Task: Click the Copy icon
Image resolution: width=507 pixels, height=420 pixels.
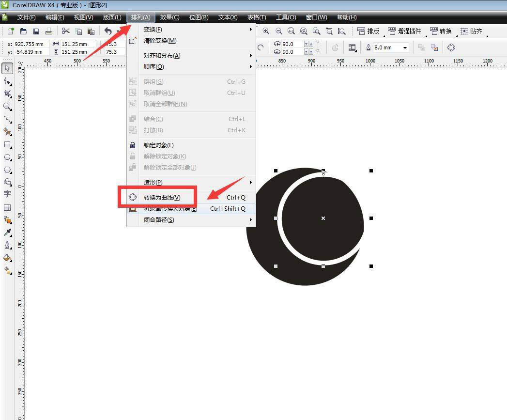Action: (78, 31)
